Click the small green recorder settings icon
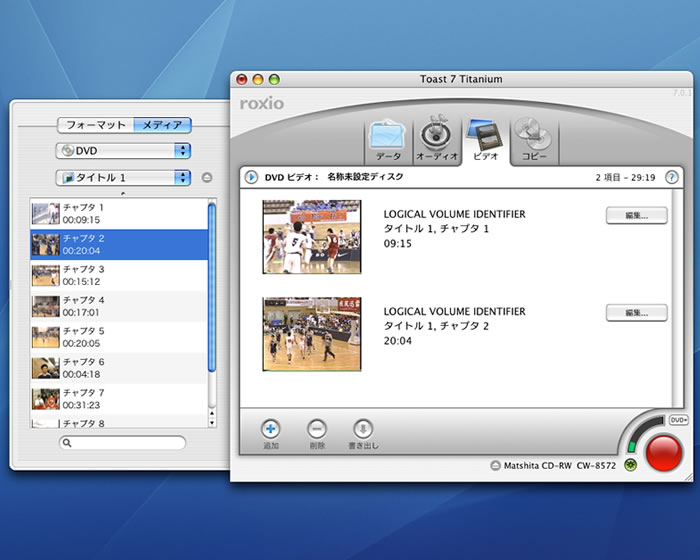Image resolution: width=700 pixels, height=560 pixels. click(x=631, y=464)
